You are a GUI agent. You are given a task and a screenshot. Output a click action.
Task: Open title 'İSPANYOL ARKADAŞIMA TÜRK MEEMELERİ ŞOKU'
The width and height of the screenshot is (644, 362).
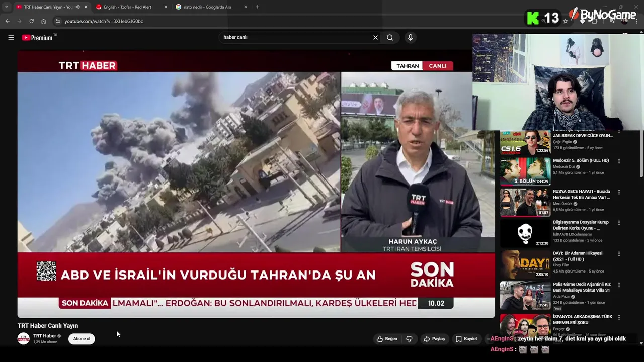(x=583, y=319)
